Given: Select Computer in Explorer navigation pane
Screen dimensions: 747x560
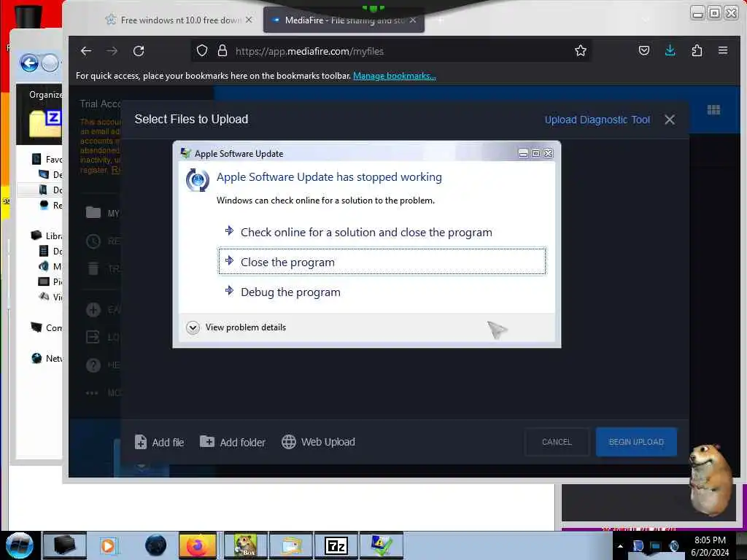Looking at the screenshot, I should pyautogui.click(x=47, y=327).
